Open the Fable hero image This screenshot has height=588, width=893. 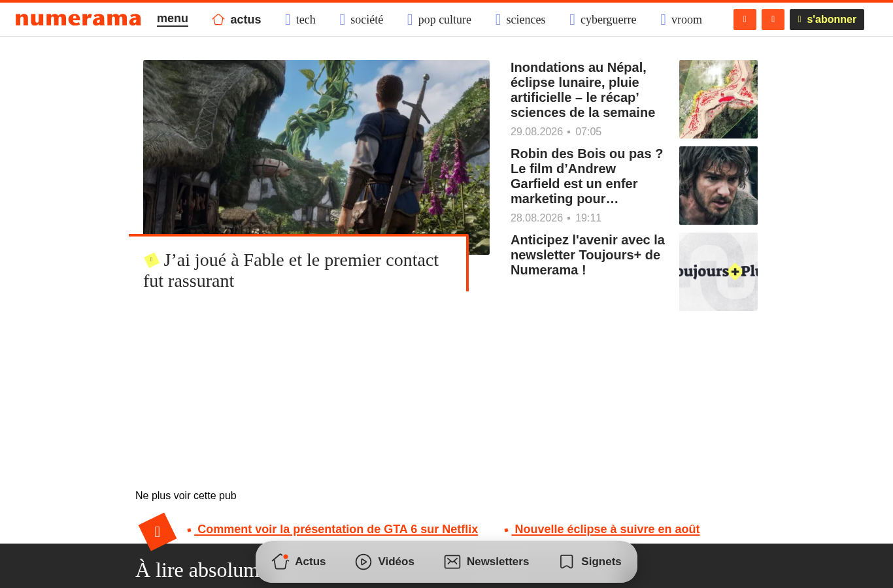316,147
